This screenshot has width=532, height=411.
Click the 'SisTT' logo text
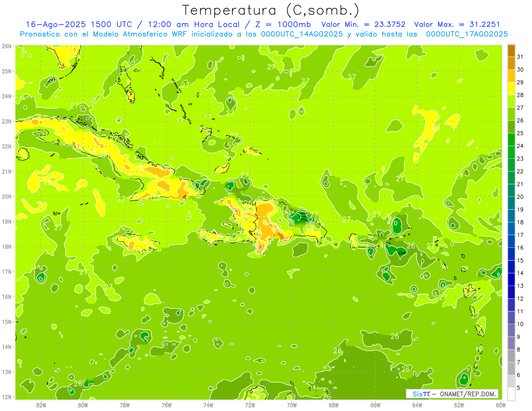coord(421,394)
